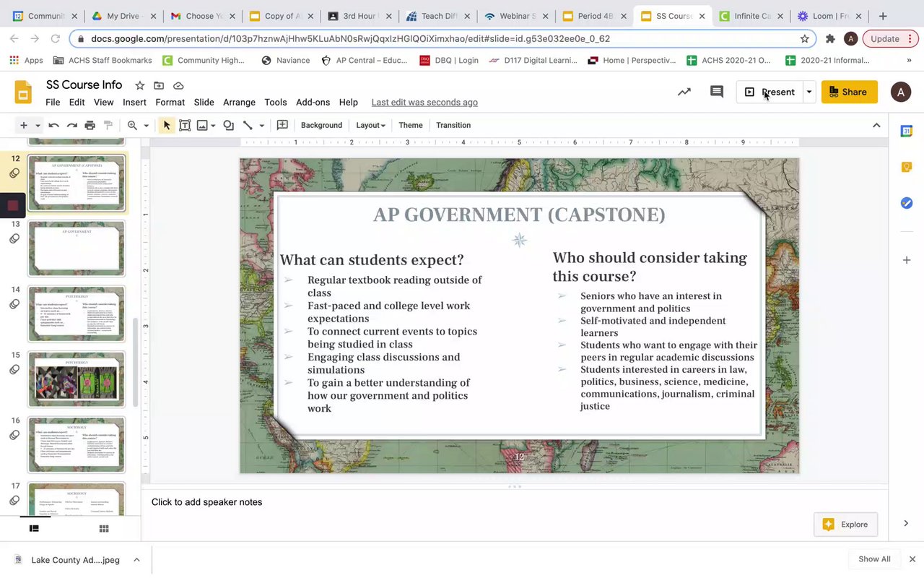Open comment history speech bubble icon
The width and height of the screenshot is (924, 578).
pyautogui.click(x=716, y=92)
